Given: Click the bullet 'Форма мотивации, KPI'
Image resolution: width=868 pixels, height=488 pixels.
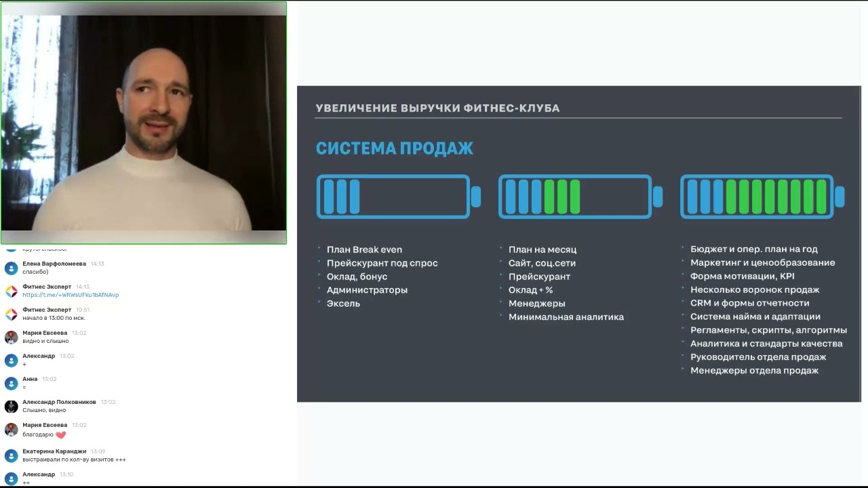Looking at the screenshot, I should [x=743, y=276].
